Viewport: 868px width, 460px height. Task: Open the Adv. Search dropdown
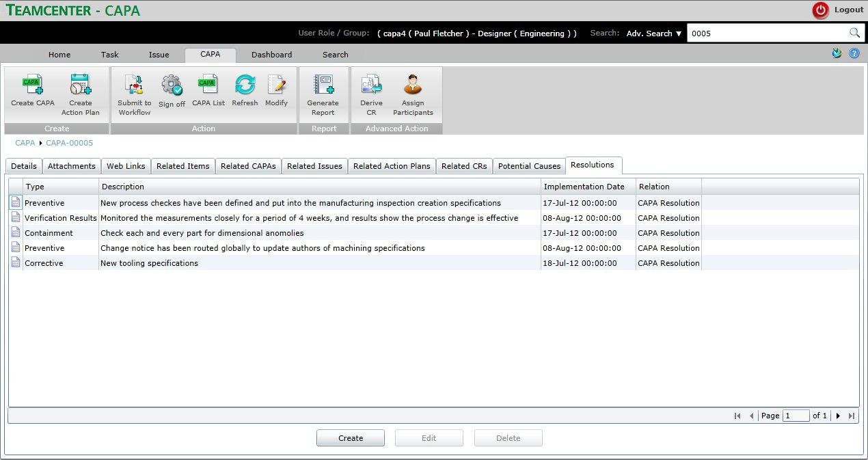tap(654, 33)
